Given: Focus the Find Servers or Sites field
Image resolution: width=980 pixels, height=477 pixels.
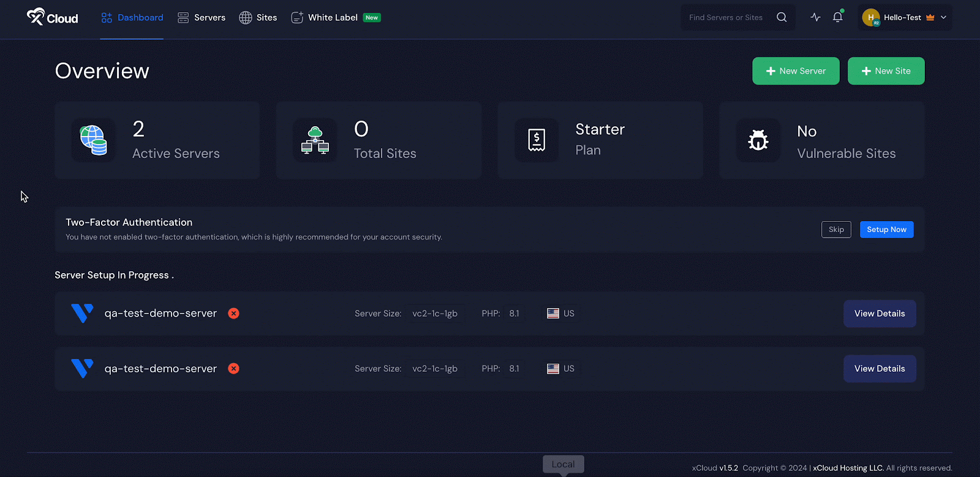Looking at the screenshot, I should point(726,18).
